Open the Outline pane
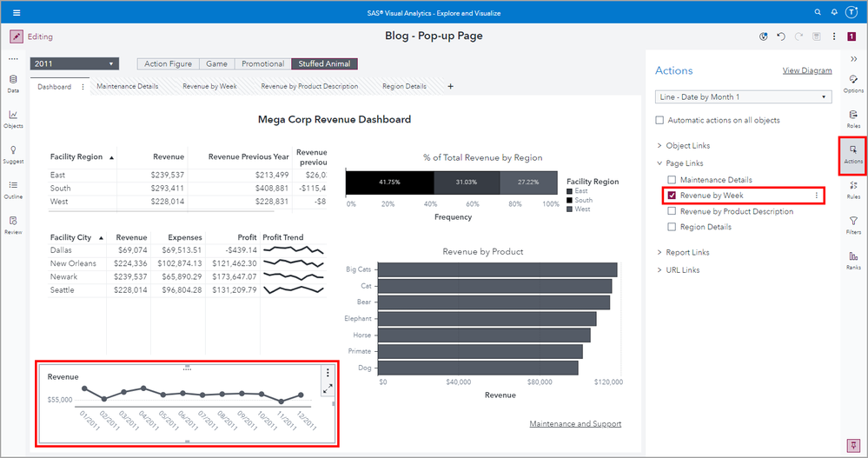Viewport: 868px width, 458px height. coord(13,190)
